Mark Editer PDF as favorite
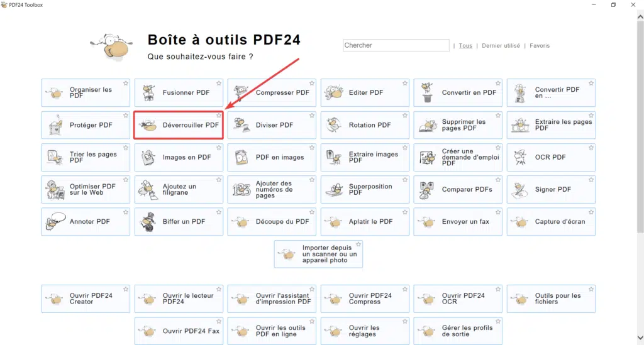This screenshot has height=345, width=644. 405,84
